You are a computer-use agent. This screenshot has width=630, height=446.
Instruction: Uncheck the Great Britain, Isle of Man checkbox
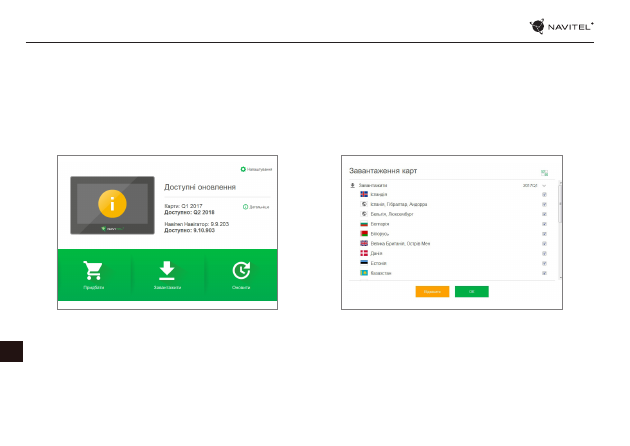[544, 243]
